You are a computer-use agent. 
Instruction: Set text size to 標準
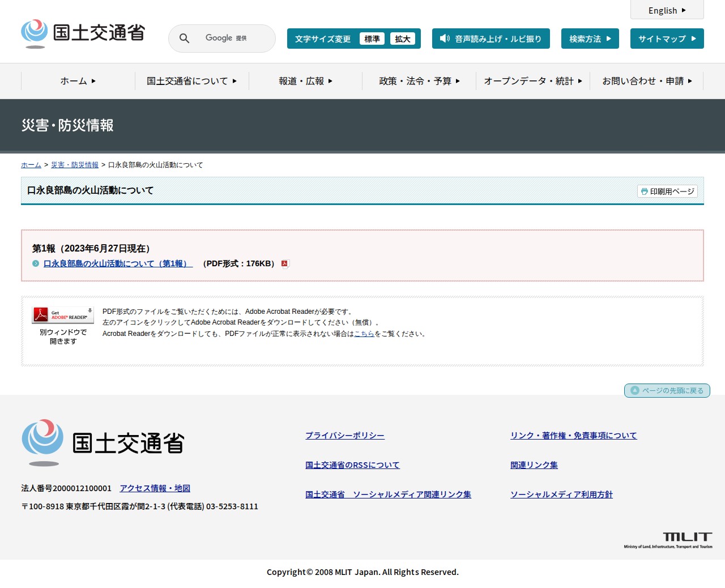pyautogui.click(x=372, y=39)
